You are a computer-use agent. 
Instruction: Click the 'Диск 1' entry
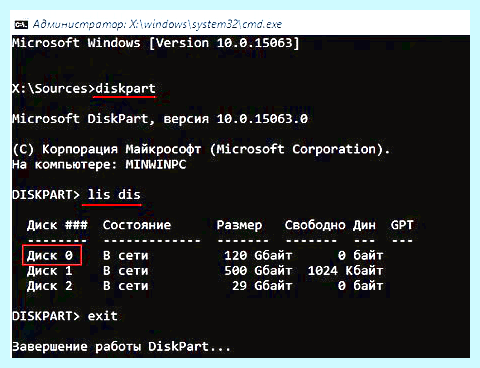click(x=50, y=271)
